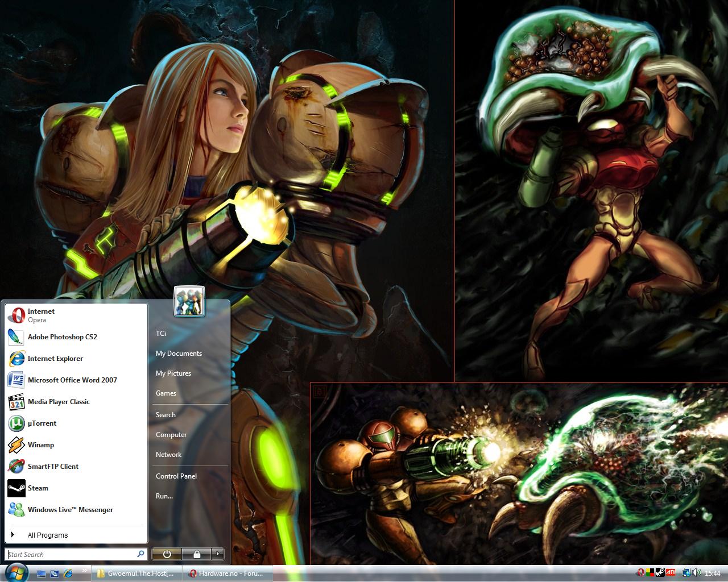Open the ATI tray icon
The image size is (728, 582).
(x=671, y=573)
